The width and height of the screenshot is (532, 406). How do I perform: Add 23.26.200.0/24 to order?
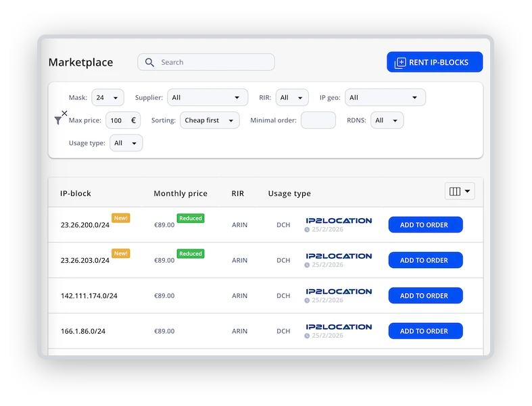(425, 225)
